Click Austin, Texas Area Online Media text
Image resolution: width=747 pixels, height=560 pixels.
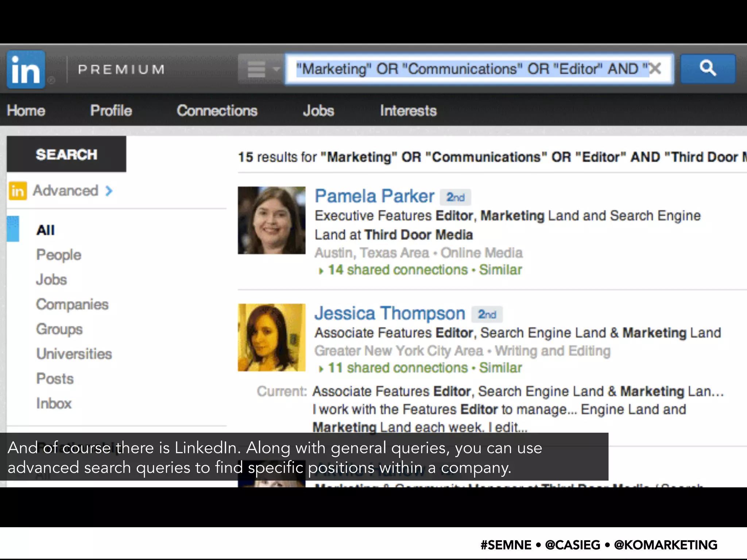point(419,253)
